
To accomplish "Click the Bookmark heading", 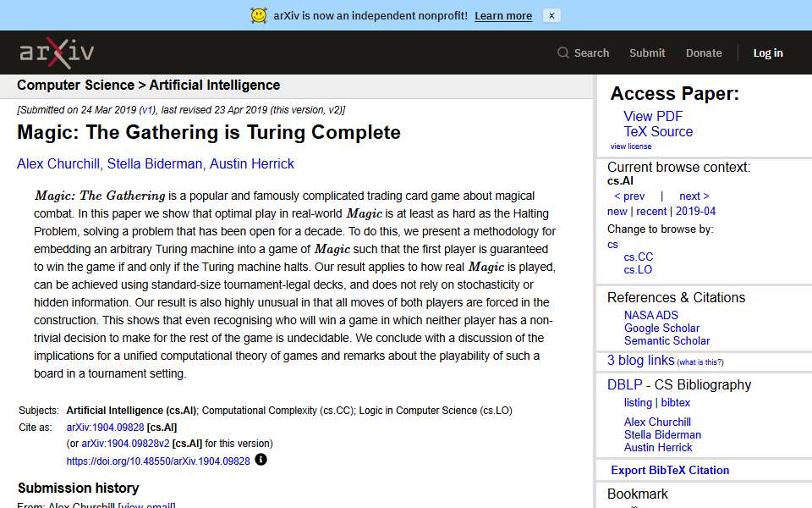I will point(637,494).
